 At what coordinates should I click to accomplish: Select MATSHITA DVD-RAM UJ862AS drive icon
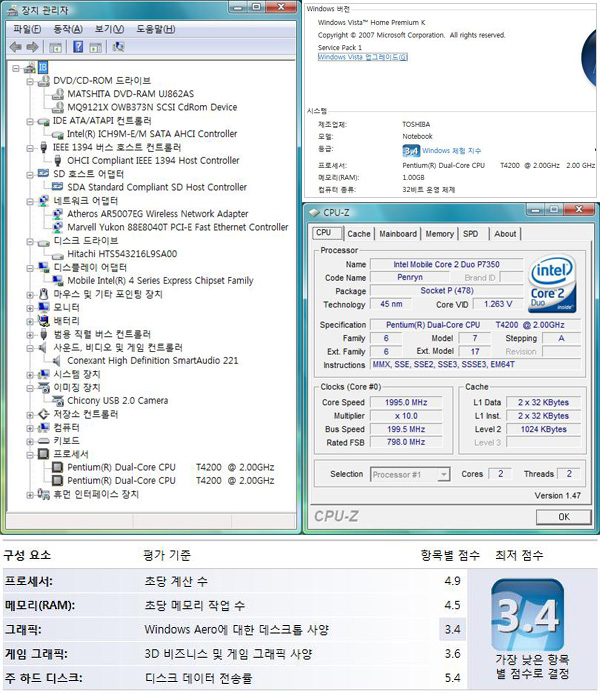click(x=58, y=94)
